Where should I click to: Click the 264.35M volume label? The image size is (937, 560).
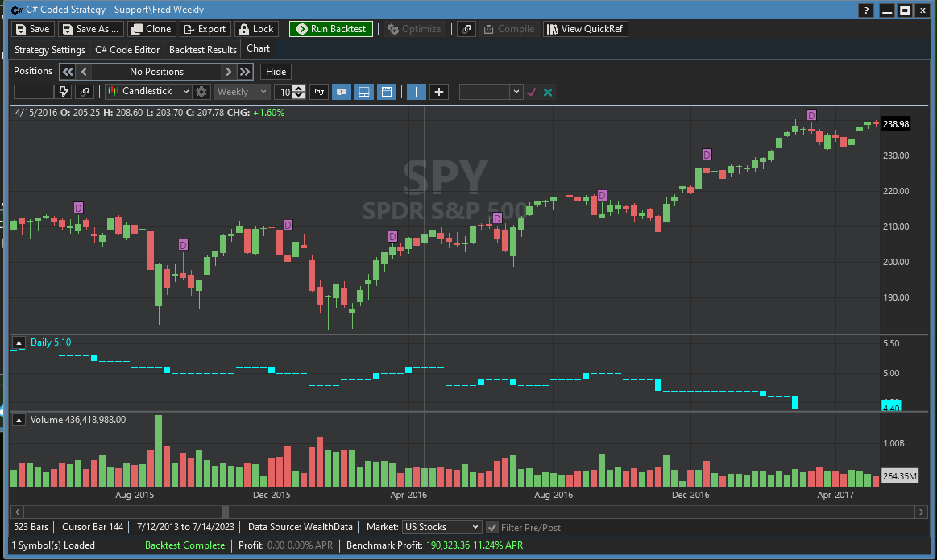[899, 476]
